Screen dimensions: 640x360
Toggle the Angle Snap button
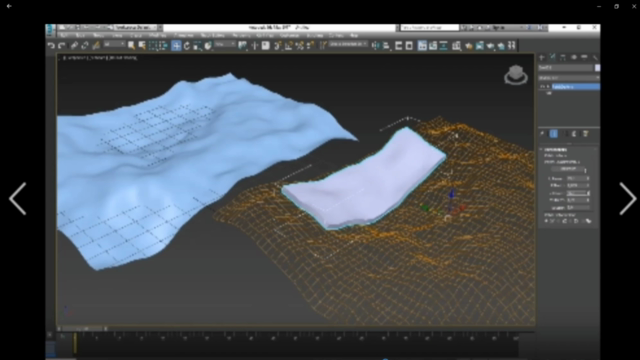coord(289,45)
